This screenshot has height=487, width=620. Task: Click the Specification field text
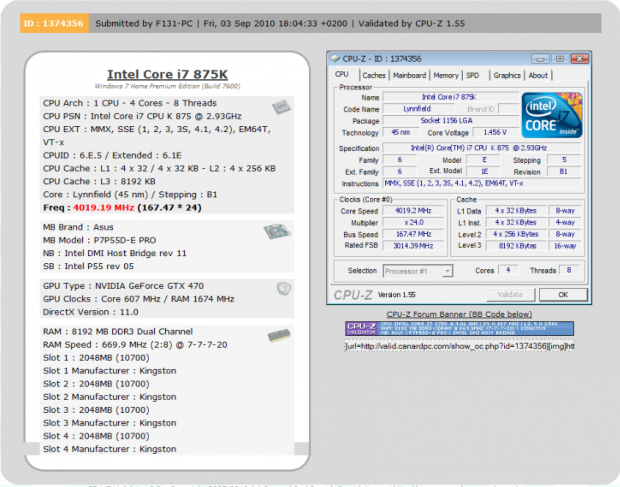click(x=482, y=148)
